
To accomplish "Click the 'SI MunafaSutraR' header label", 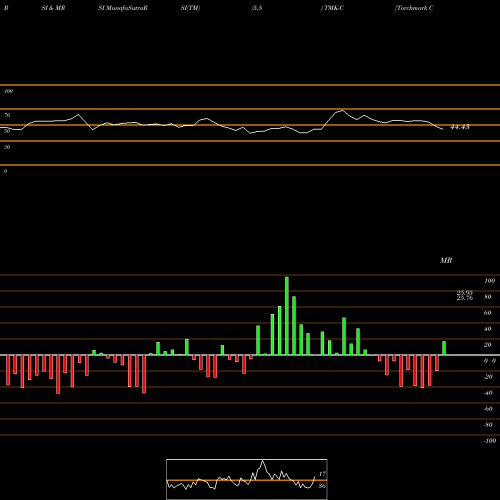I will [122, 8].
